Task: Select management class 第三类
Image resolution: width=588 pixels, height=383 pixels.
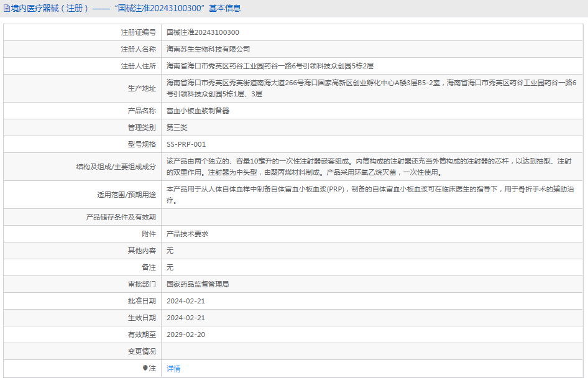Action: click(x=177, y=127)
